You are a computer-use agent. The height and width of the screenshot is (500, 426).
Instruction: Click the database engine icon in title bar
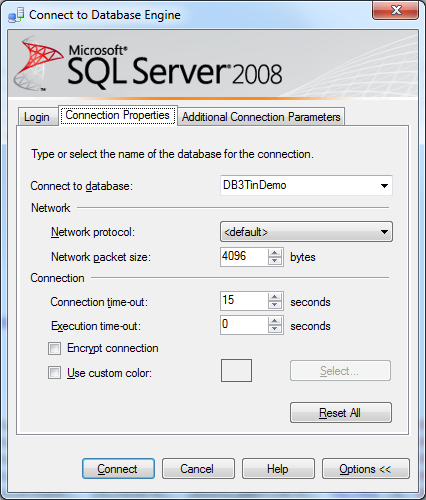point(16,15)
